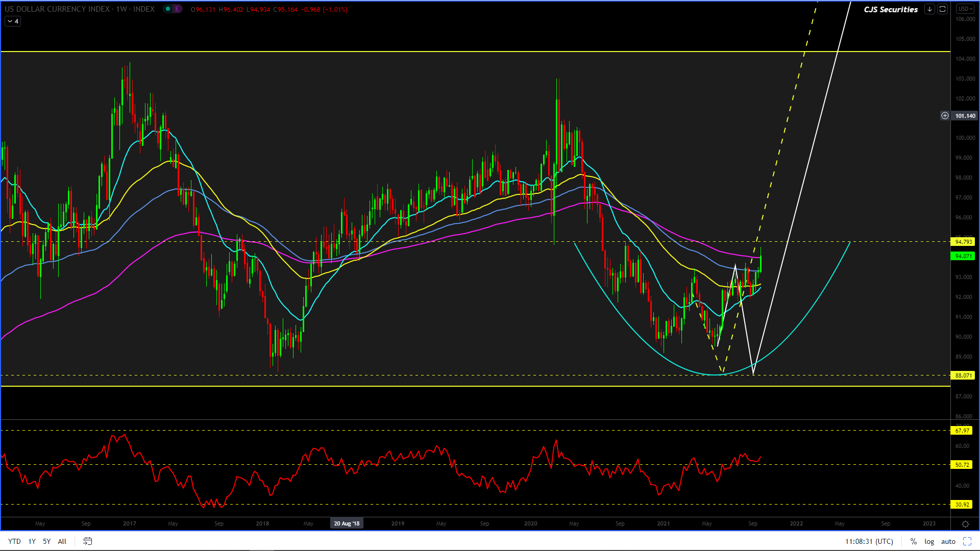Click the yellow 94.793 price label
Screen dimensions: 980x551
(x=963, y=242)
